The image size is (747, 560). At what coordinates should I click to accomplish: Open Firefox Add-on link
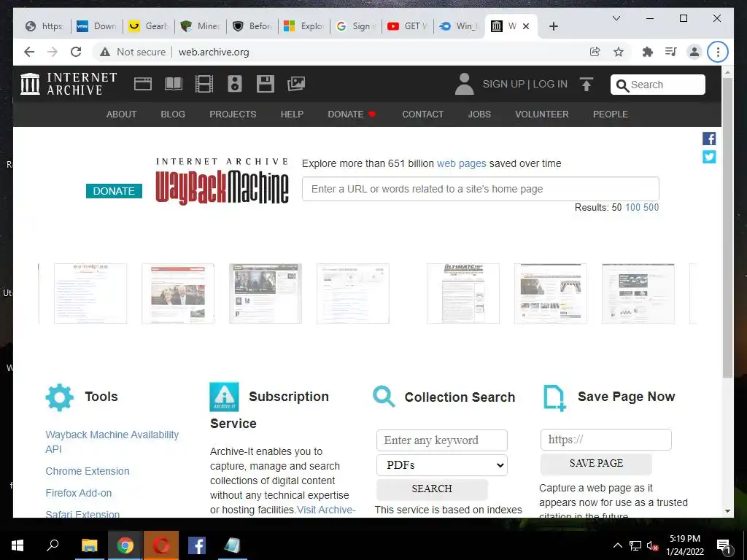(79, 493)
